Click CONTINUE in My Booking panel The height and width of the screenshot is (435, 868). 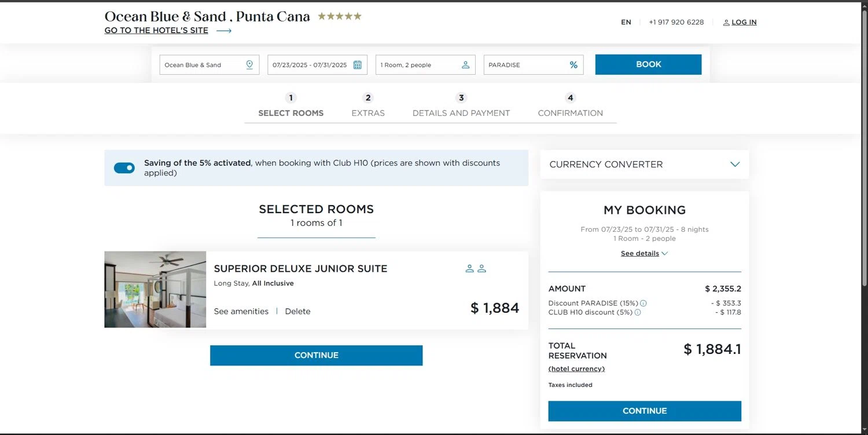645,411
